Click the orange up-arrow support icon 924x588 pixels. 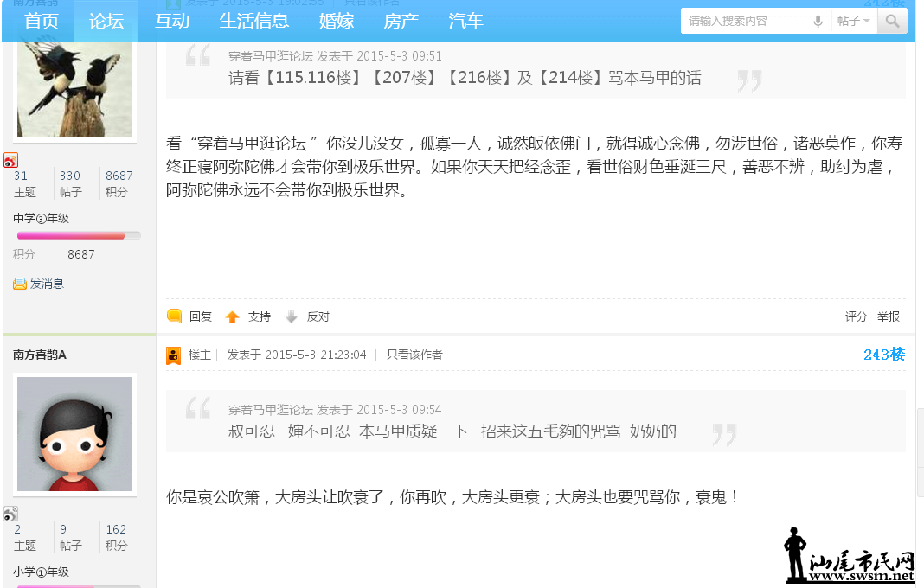click(x=232, y=317)
